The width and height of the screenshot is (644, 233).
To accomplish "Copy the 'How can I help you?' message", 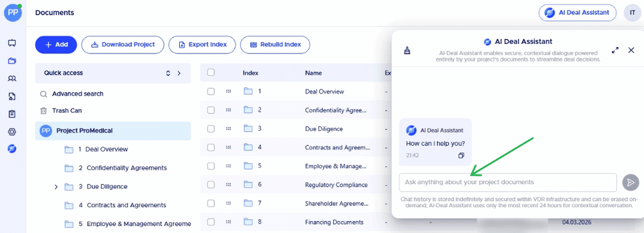I will pyautogui.click(x=461, y=156).
